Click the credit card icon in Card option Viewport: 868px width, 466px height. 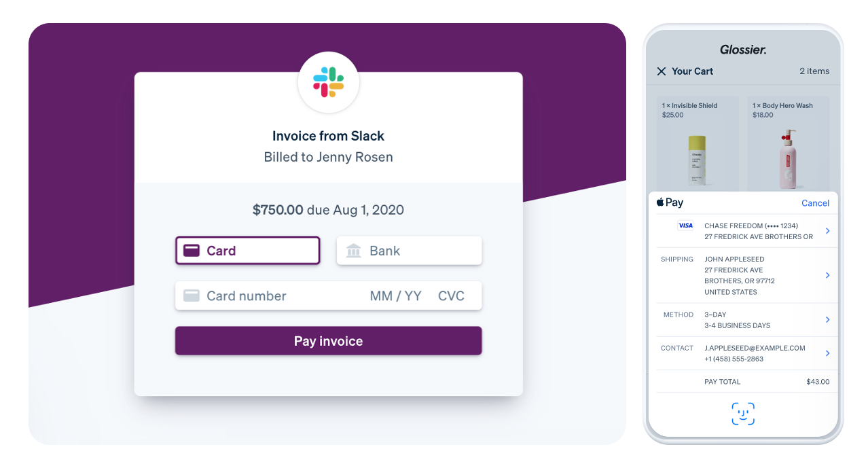(192, 251)
